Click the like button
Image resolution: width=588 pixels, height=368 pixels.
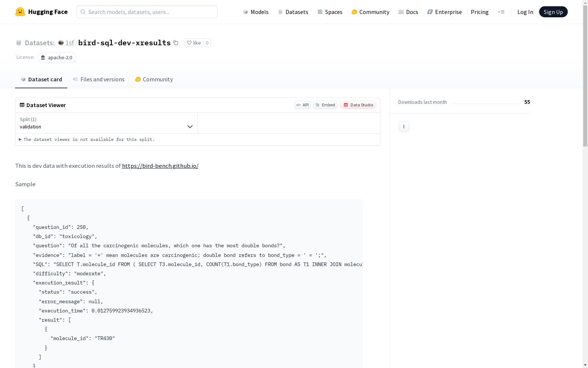click(194, 43)
